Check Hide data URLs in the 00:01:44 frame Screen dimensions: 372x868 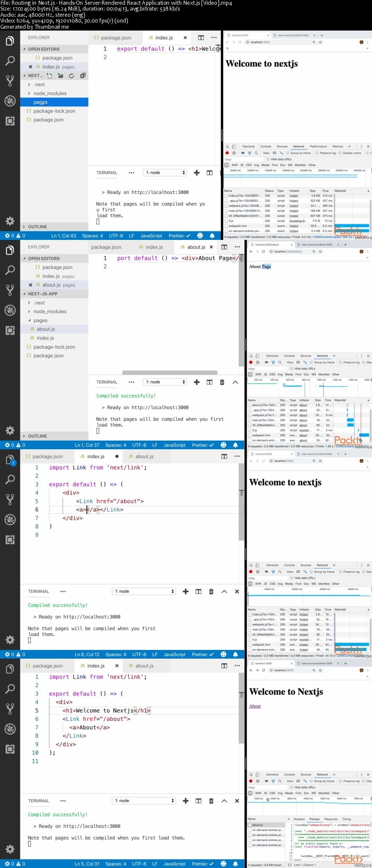tap(292, 369)
